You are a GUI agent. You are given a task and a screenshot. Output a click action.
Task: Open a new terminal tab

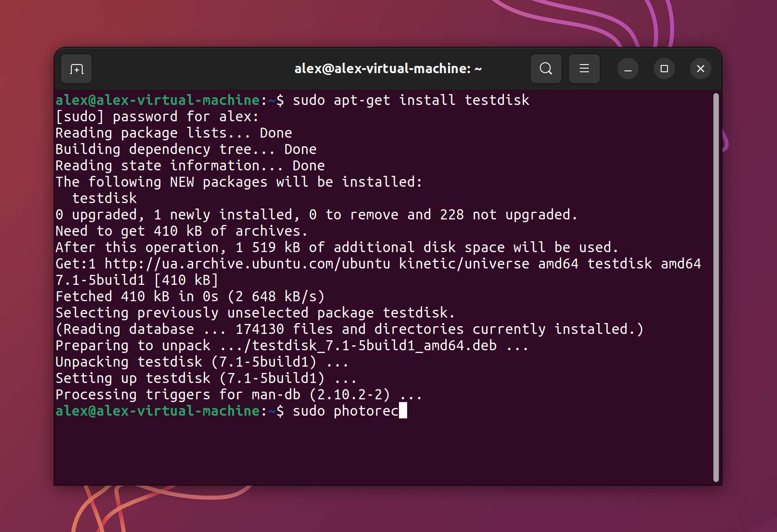coord(76,69)
